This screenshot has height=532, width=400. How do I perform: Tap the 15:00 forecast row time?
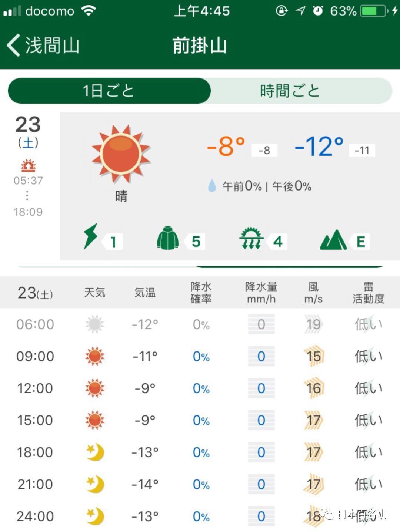35,420
